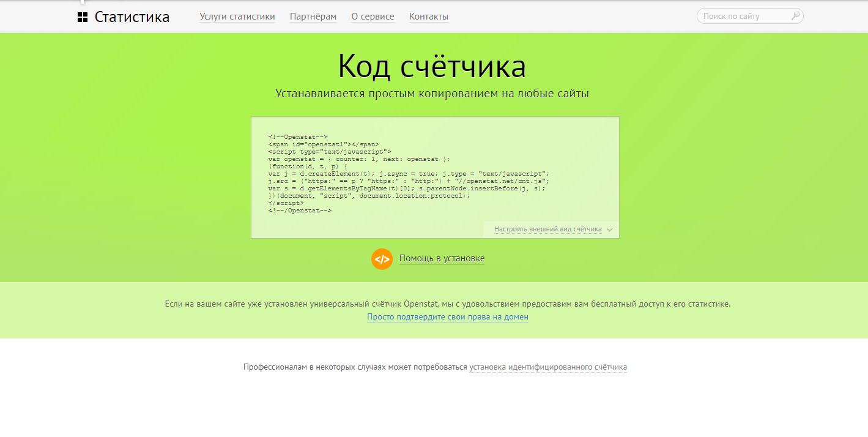
Task: Open the Услуги статистики menu
Action: click(x=237, y=17)
